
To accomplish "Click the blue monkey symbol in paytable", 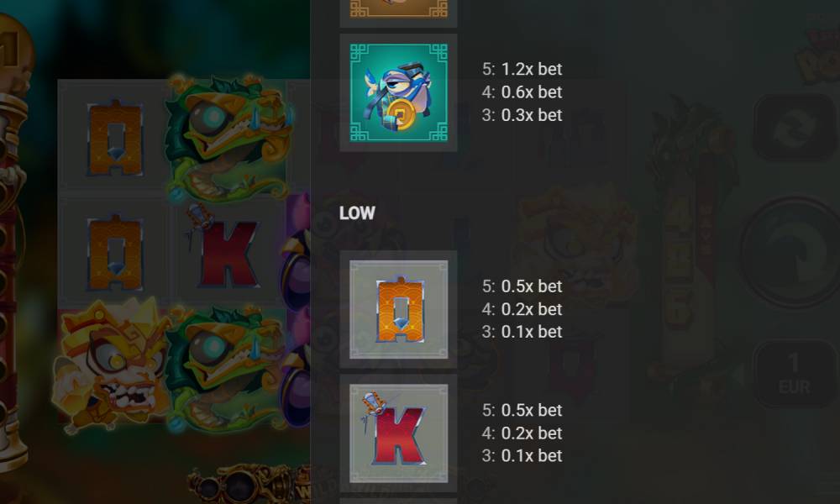I will pos(398,92).
